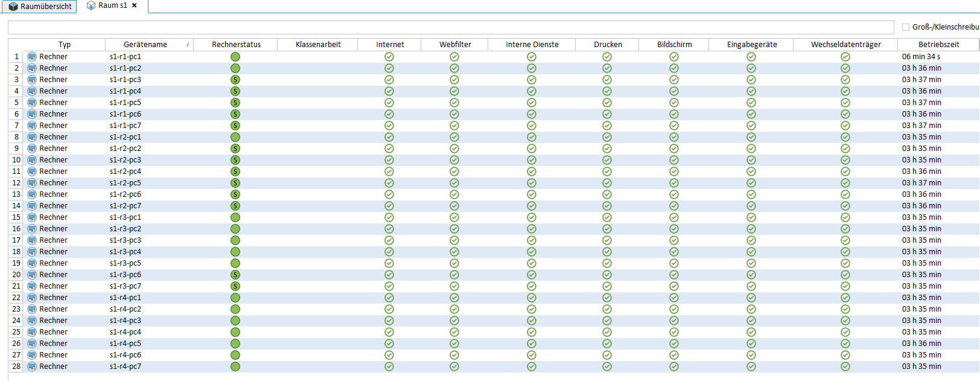Sort by the Gerätename column header

click(145, 45)
